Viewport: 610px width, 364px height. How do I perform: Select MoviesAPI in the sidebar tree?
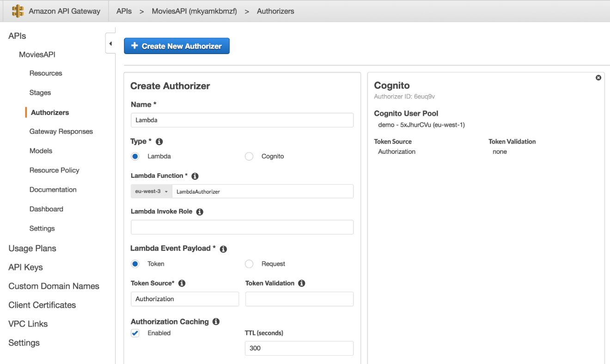pos(37,55)
